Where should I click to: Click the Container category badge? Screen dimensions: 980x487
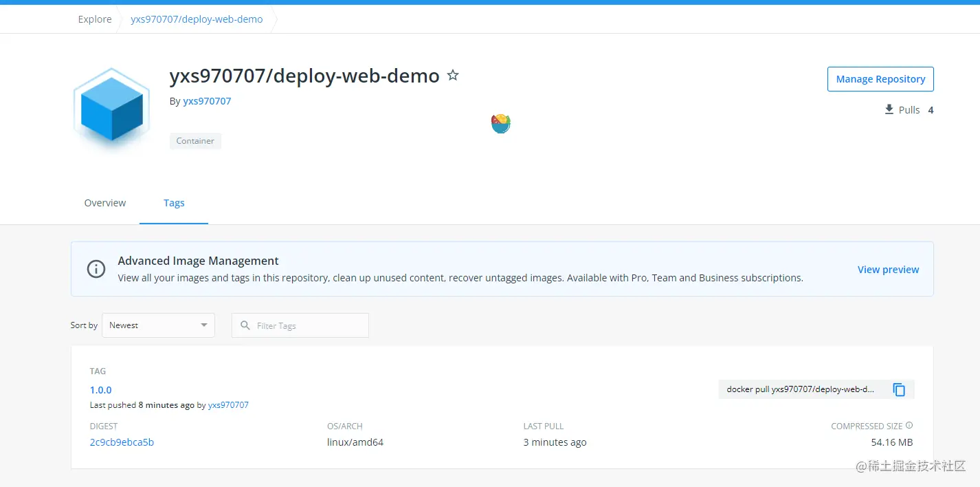click(195, 141)
